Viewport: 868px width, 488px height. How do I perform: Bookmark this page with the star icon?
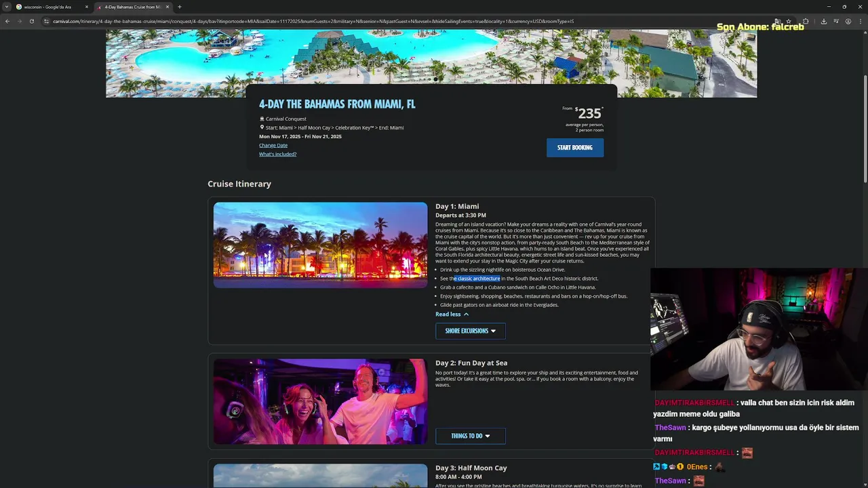click(x=788, y=21)
